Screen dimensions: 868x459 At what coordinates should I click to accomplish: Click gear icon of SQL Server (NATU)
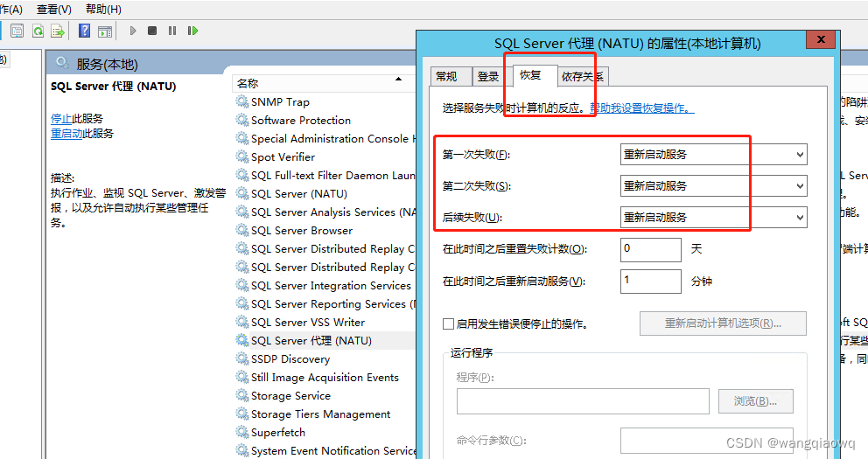pos(241,193)
